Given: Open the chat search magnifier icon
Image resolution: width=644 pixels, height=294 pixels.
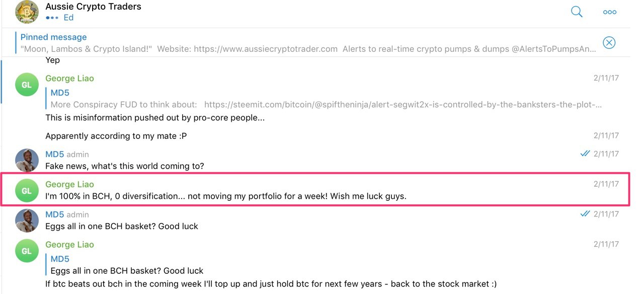Looking at the screenshot, I should click(577, 12).
